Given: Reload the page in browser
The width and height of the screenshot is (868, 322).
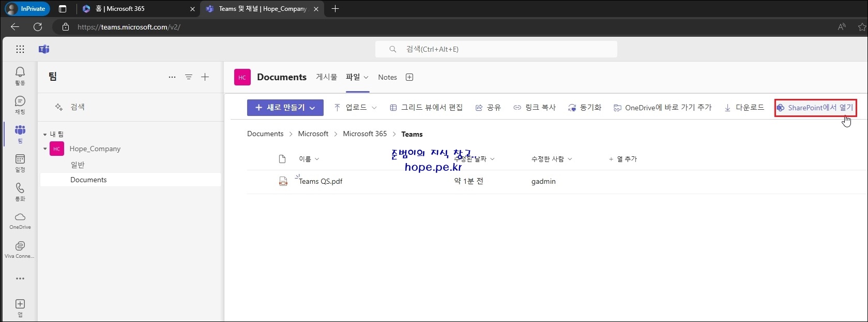Looking at the screenshot, I should point(38,27).
